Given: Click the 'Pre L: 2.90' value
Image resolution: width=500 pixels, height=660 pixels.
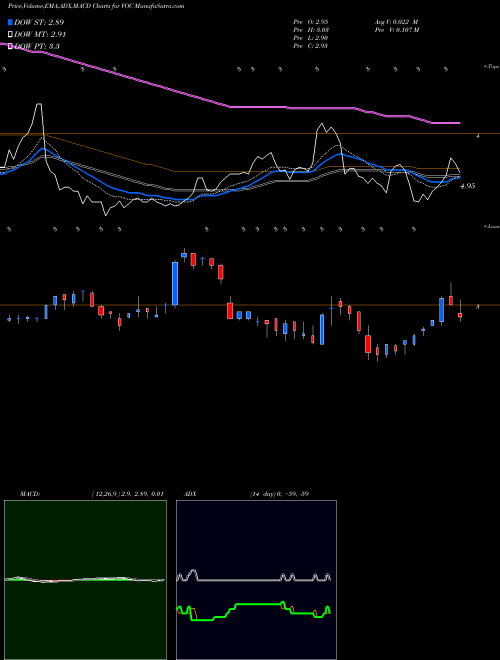Looking at the screenshot, I should pyautogui.click(x=311, y=38).
